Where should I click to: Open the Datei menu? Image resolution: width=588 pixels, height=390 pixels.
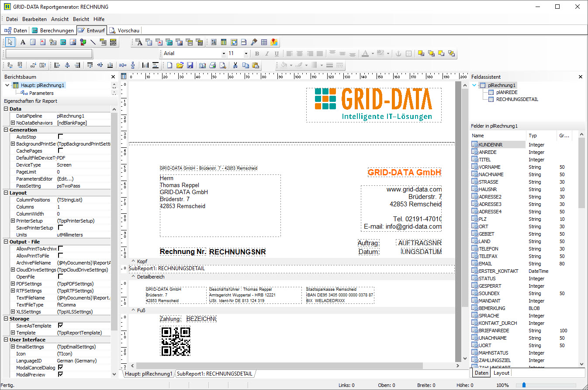click(12, 19)
